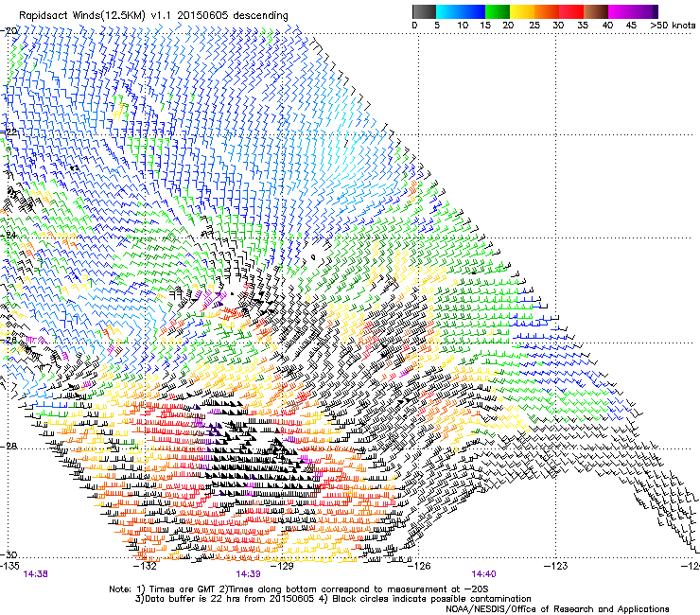Screen dimensions: 700x615
Task: Click the green 15-20 knots color band
Action: tap(498, 11)
